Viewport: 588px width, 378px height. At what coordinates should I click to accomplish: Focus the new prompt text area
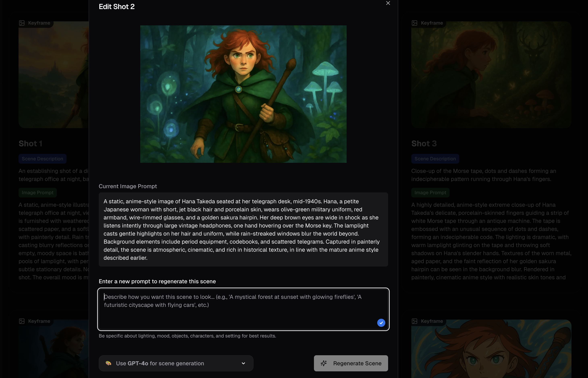(x=243, y=309)
